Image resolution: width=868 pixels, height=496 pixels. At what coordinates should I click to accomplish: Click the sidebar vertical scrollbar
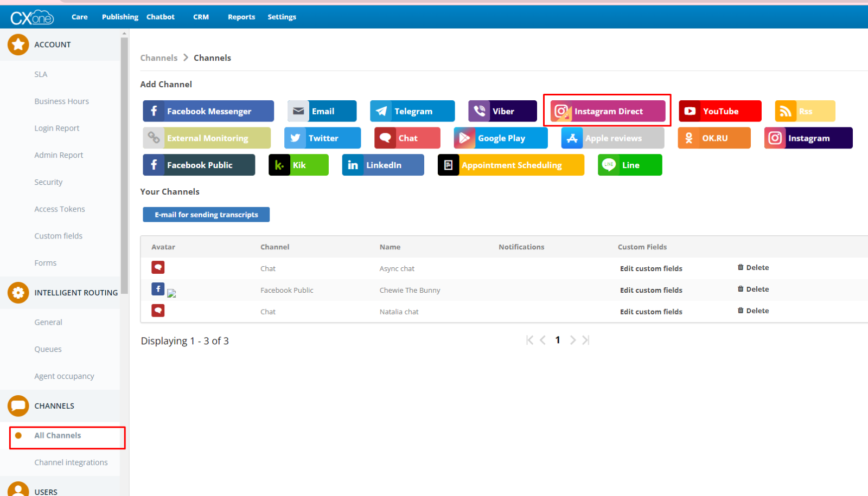(124, 165)
